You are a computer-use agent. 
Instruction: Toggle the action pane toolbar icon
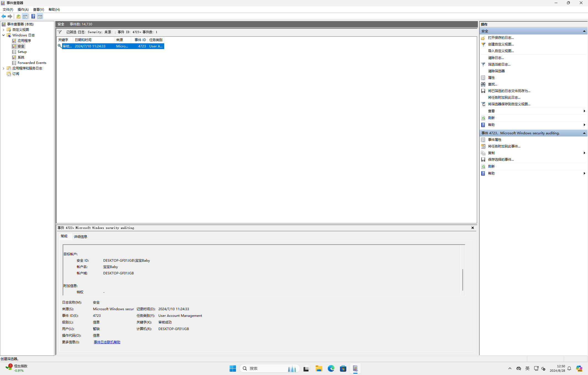tap(40, 17)
